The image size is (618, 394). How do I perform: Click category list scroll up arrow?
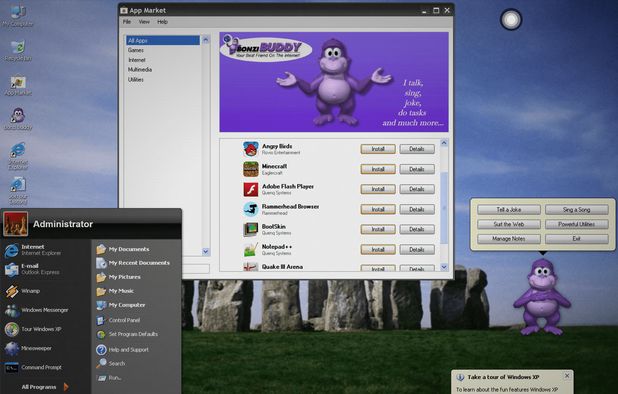tap(205, 40)
